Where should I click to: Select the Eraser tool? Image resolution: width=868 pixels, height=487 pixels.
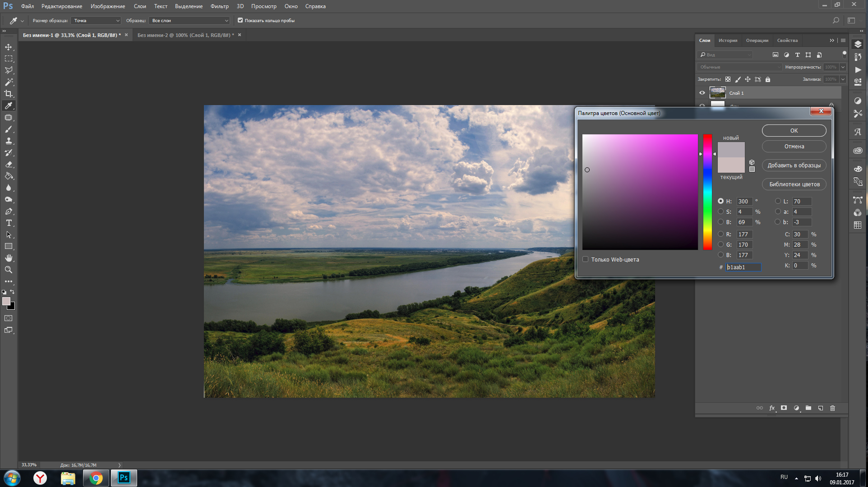tap(9, 165)
